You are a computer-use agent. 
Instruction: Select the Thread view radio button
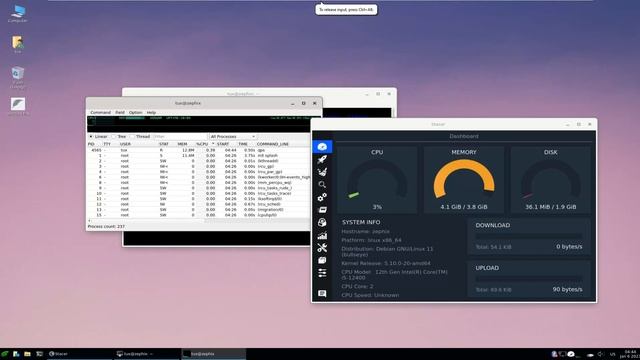pos(132,136)
